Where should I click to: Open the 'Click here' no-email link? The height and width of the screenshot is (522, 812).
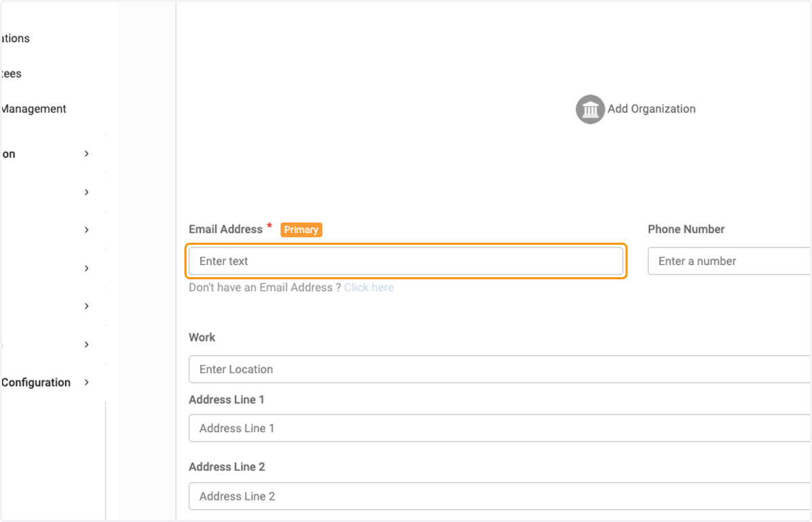click(x=369, y=287)
